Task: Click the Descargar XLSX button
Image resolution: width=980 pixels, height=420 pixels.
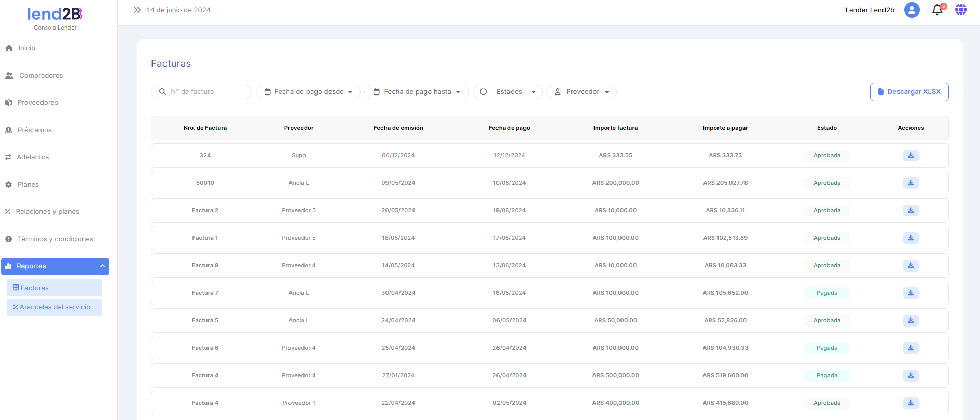Action: 909,92
